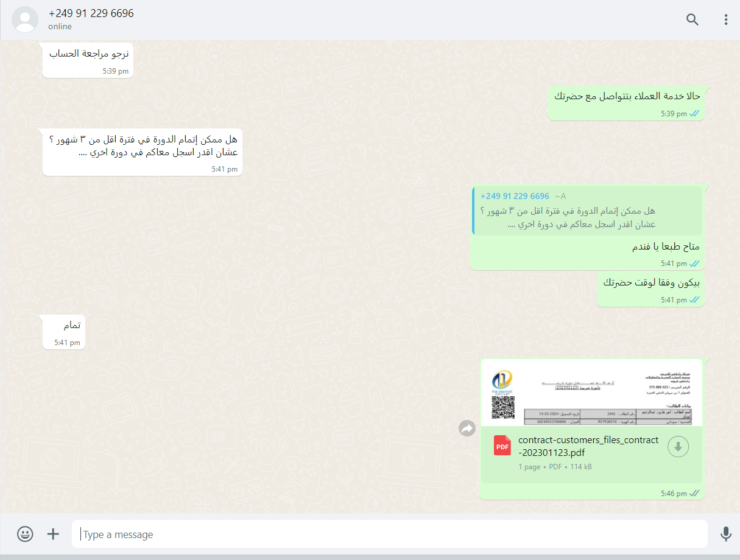The image size is (740, 560).
Task: Select the outgoing "متاح طبعا يا فندم" message
Action: point(666,247)
